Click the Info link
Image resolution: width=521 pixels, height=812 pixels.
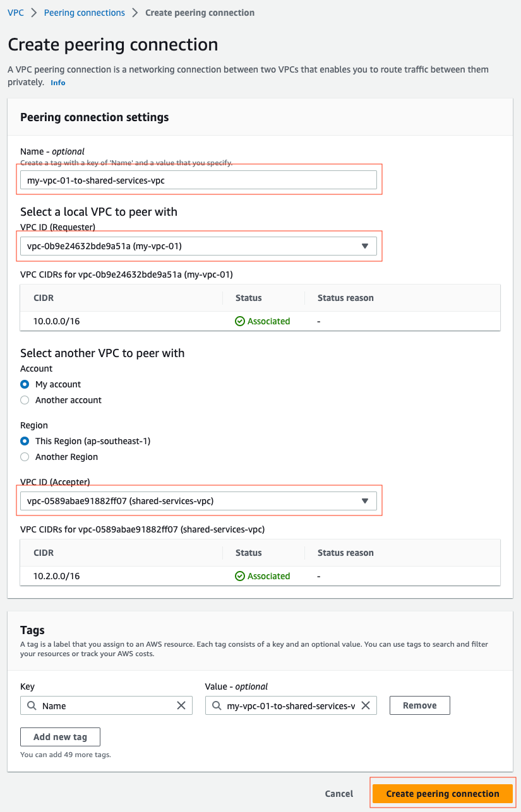pos(57,82)
